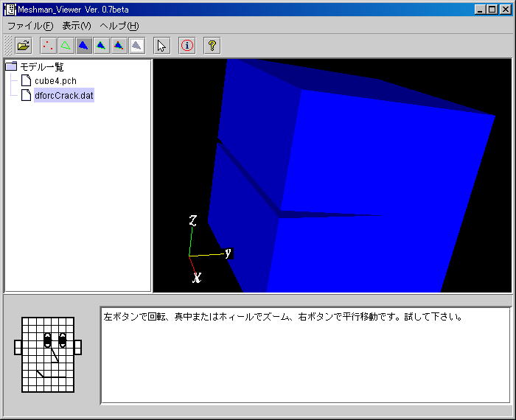Switch to red points display mode
This screenshot has height=420, width=516.
click(48, 46)
